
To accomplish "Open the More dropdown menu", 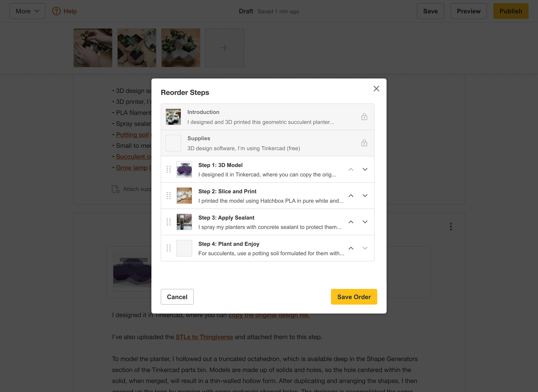I will [27, 11].
